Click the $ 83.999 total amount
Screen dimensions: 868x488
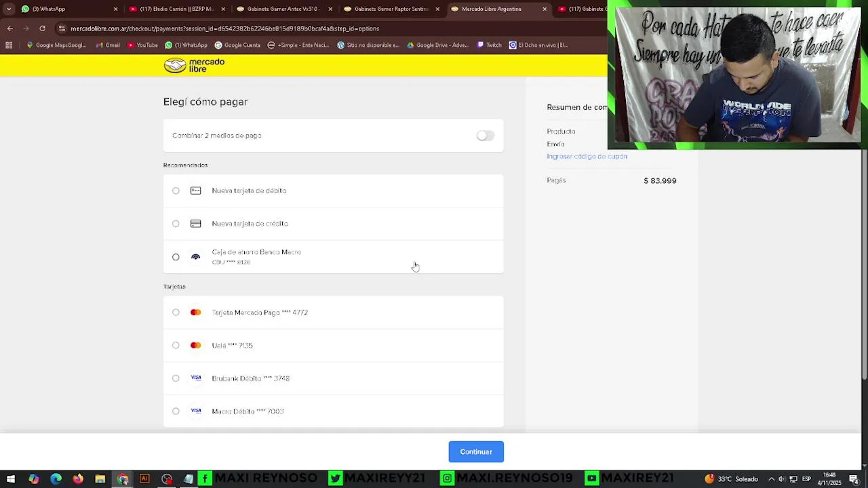pyautogui.click(x=660, y=181)
